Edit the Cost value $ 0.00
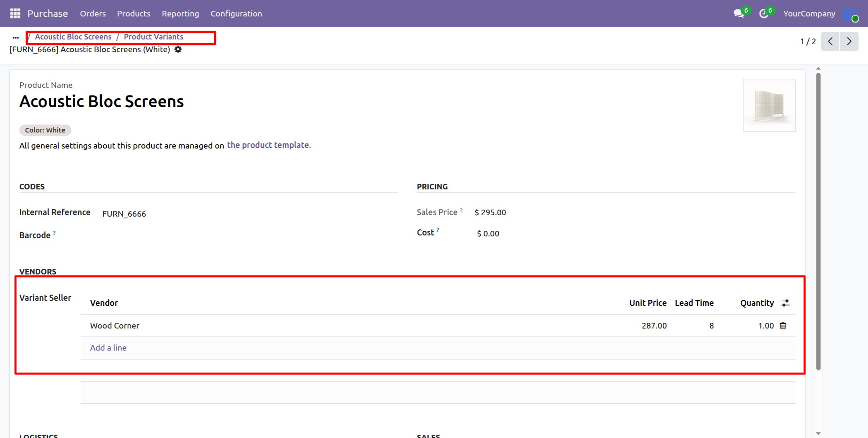868x438 pixels. point(488,234)
